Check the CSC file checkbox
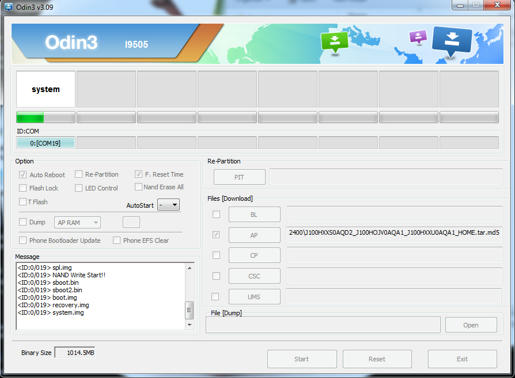This screenshot has width=515, height=378. (216, 276)
